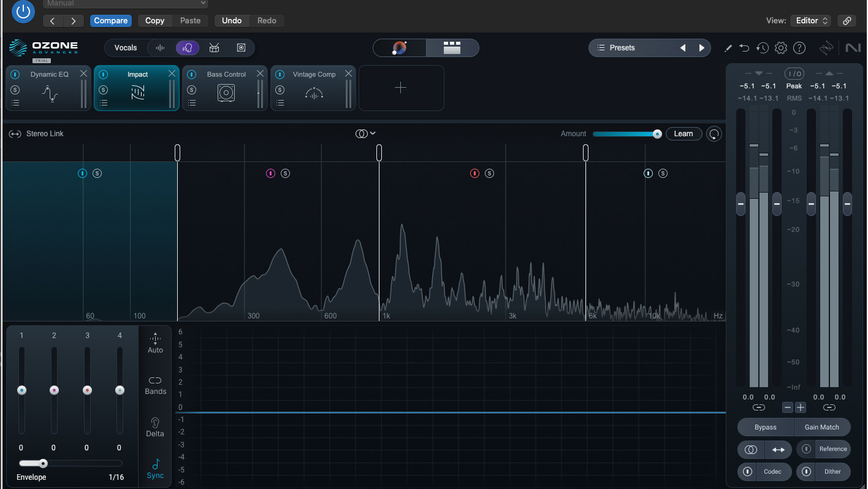Open the Help menu via question mark icon
The image size is (868, 489).
[799, 47]
